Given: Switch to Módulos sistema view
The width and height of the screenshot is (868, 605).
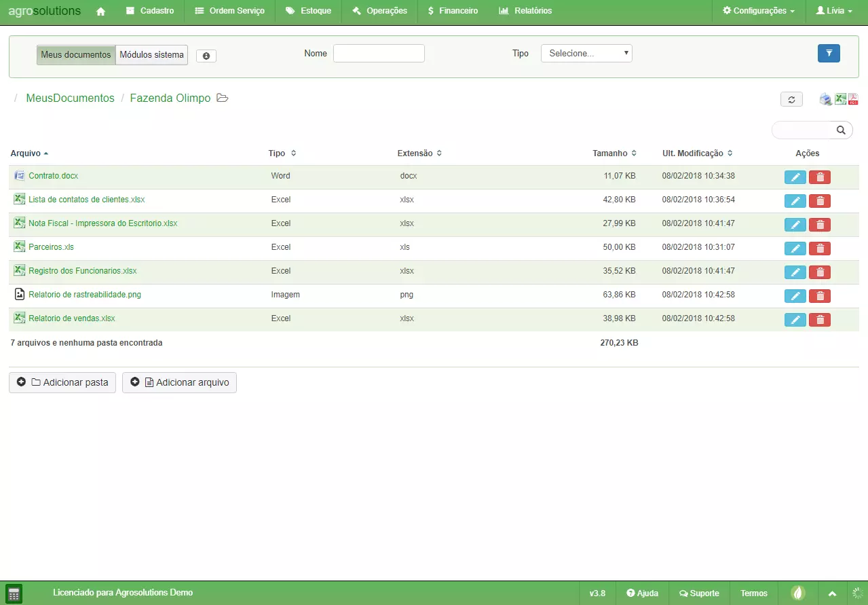Looking at the screenshot, I should click(x=151, y=55).
